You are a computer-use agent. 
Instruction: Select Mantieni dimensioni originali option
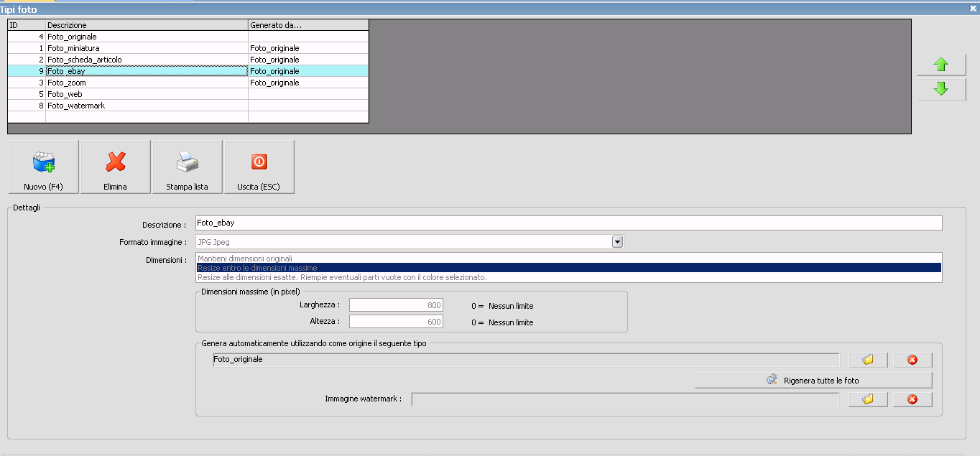[568, 258]
